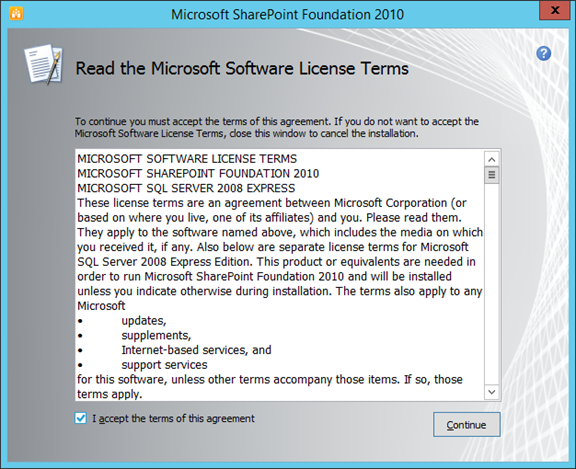
Task: Click the blue help question mark icon
Action: coord(543,54)
